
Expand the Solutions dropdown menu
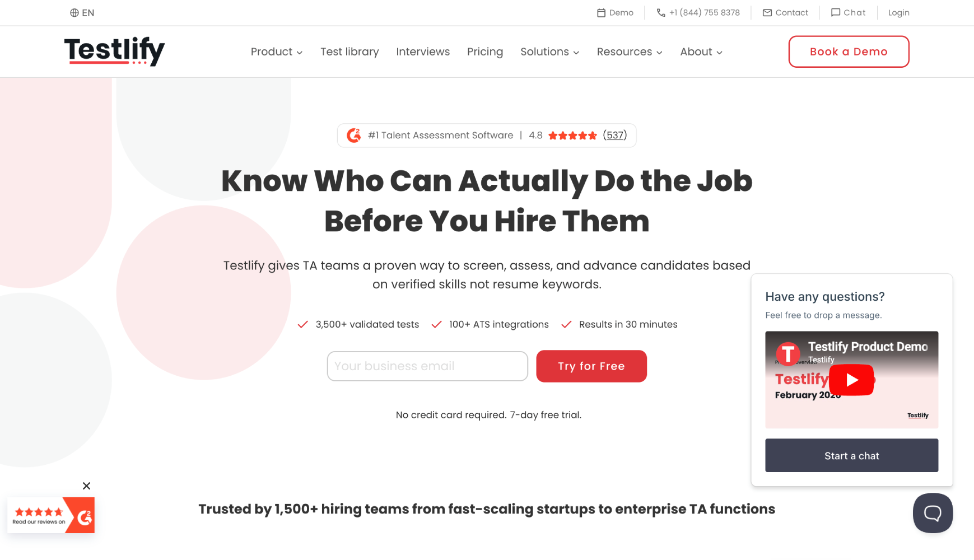coord(549,52)
